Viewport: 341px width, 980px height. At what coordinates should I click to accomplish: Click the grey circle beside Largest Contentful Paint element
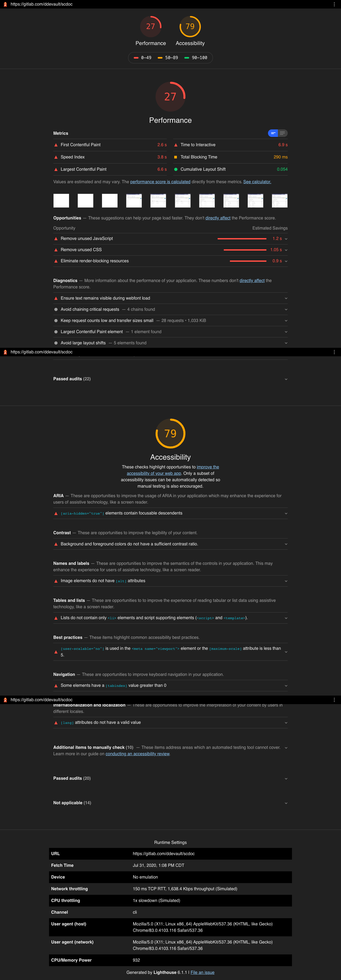[x=56, y=332]
